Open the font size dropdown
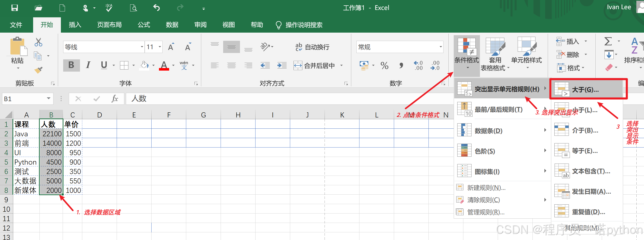 point(160,47)
